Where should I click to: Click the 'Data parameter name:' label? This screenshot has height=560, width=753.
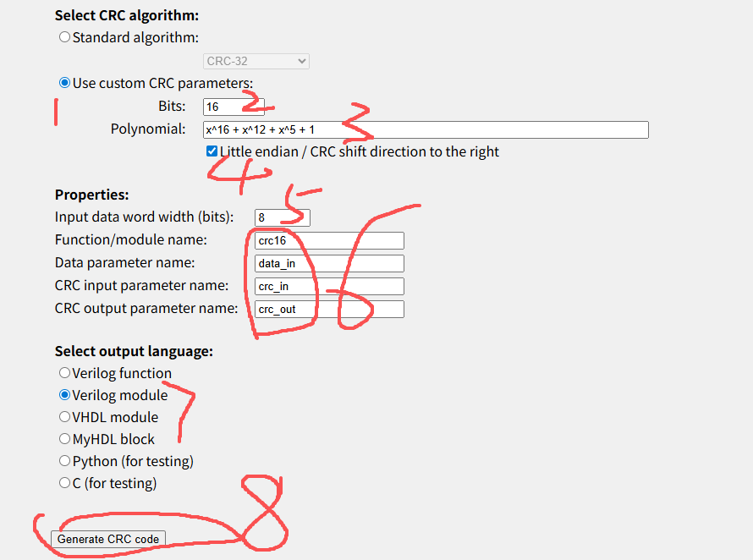click(125, 263)
